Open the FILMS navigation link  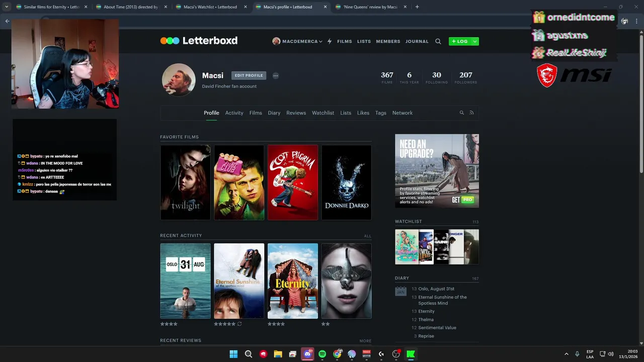coord(345,41)
